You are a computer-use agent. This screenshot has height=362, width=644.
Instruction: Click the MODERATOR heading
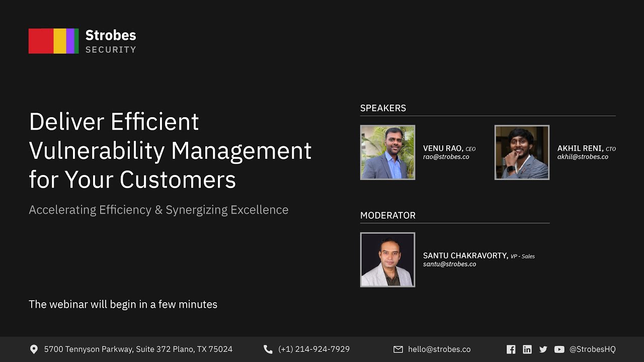pyautogui.click(x=388, y=215)
